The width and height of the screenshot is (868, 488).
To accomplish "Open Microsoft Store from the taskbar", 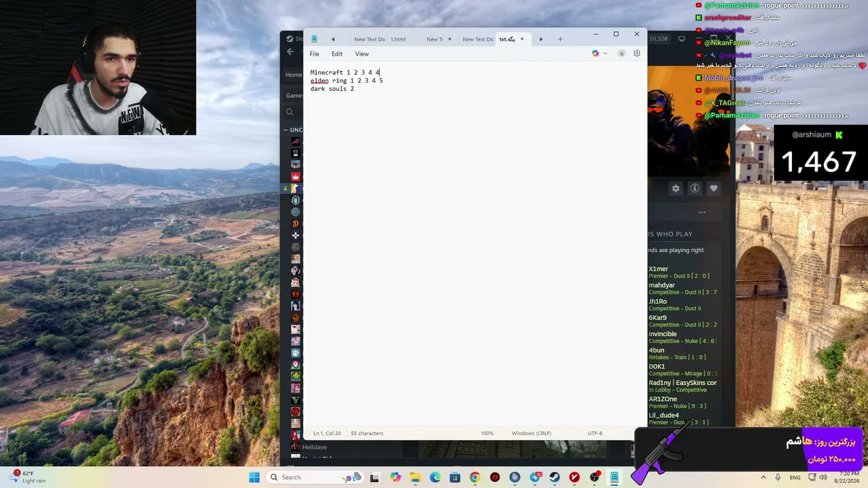I will tap(455, 477).
